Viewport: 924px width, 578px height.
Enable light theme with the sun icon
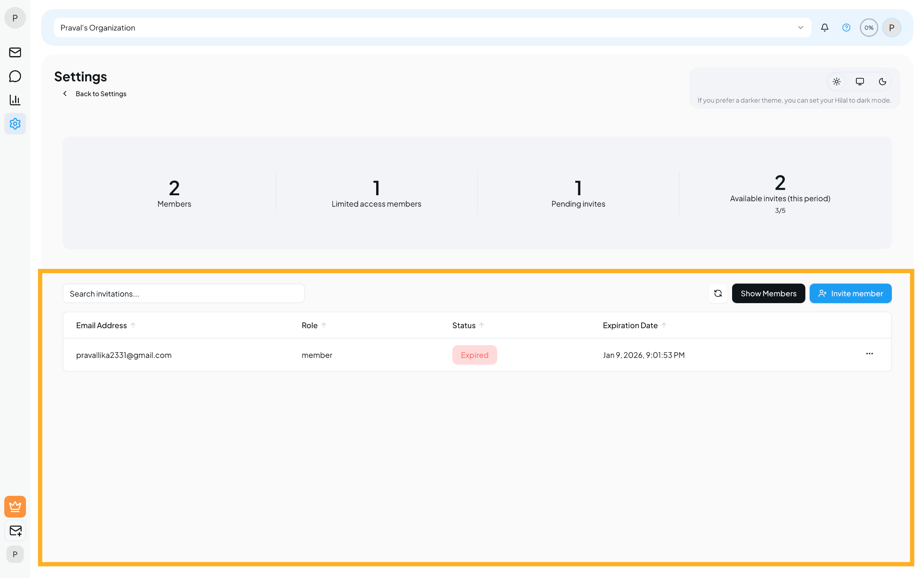click(836, 81)
